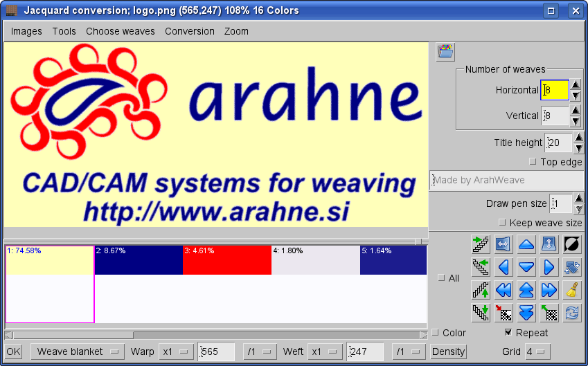The height and width of the screenshot is (366, 588).
Task: Click the Made by ArahWeave text field
Action: coord(506,180)
